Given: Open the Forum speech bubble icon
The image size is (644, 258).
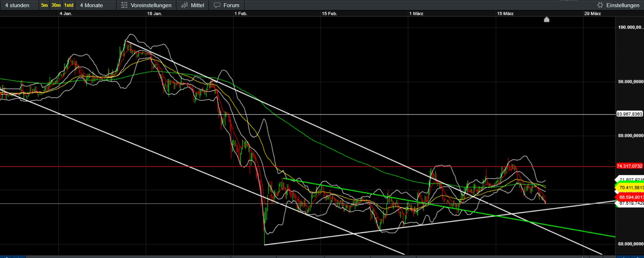Looking at the screenshot, I should 217,5.
